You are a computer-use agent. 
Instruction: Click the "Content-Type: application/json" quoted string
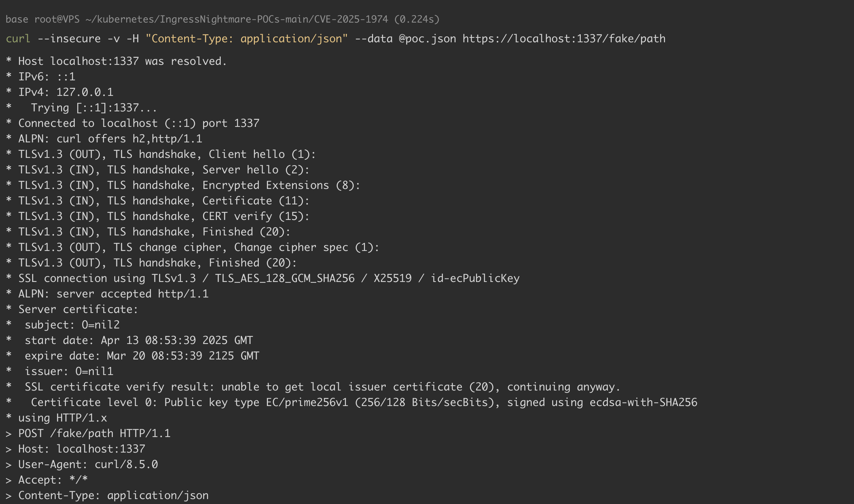246,38
